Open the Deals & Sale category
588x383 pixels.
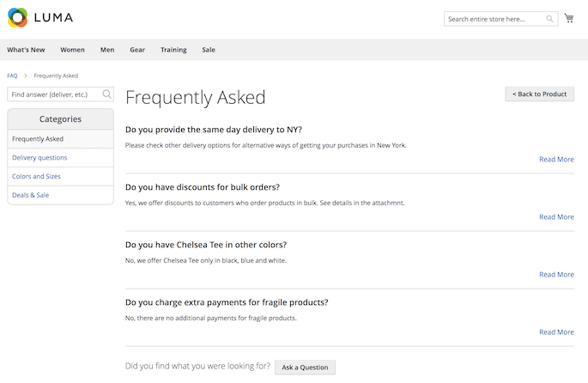pos(30,195)
